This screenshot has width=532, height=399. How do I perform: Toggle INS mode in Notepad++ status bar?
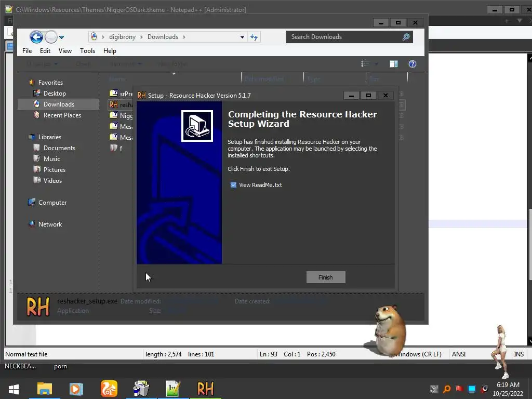(519, 354)
